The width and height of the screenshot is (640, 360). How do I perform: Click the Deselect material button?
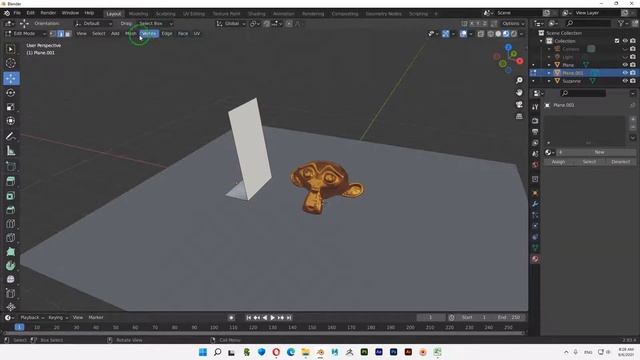click(620, 162)
